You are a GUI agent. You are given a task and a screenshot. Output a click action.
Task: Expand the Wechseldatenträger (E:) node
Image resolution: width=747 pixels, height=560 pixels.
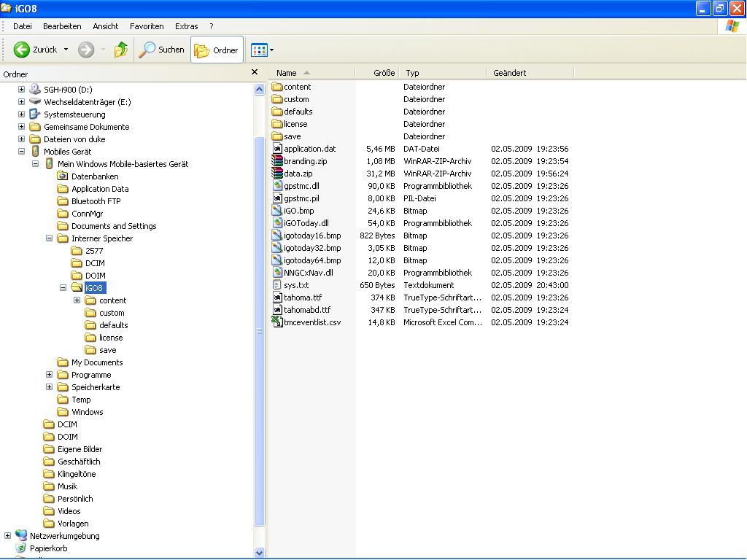(x=21, y=101)
